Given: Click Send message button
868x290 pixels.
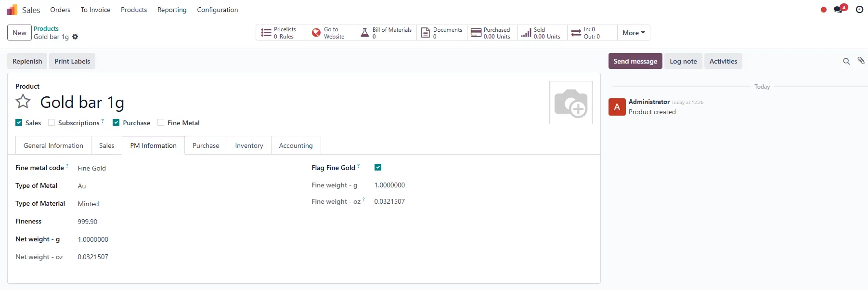Looking at the screenshot, I should 635,61.
